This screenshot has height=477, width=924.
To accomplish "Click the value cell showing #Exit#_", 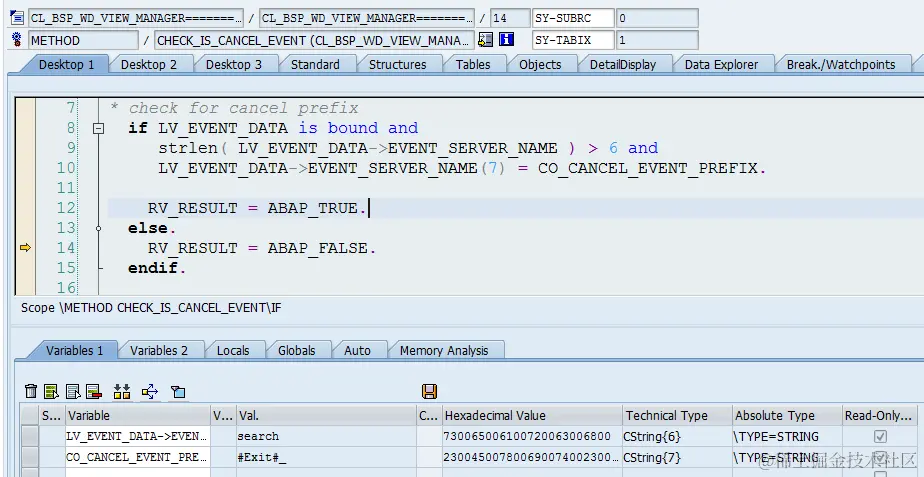I will coord(326,457).
